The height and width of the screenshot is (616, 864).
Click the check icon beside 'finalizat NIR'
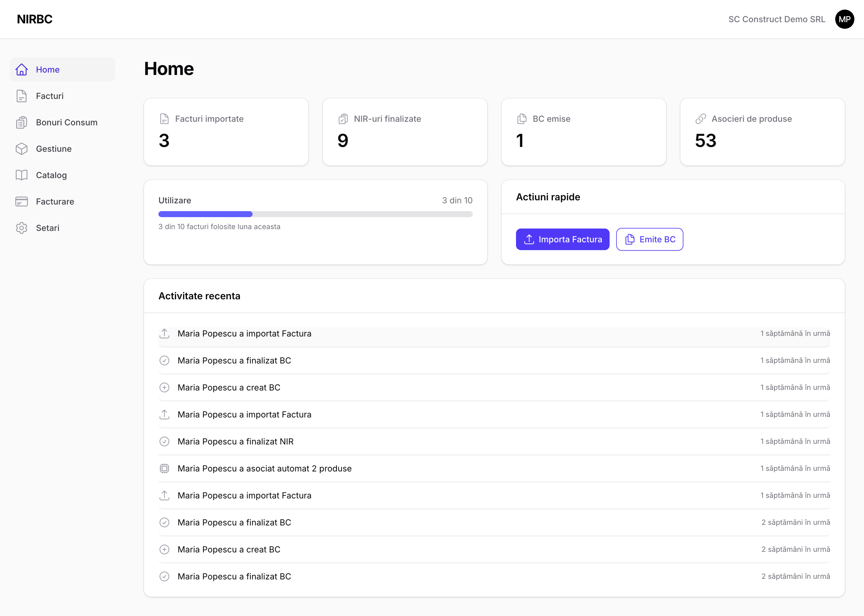point(164,441)
